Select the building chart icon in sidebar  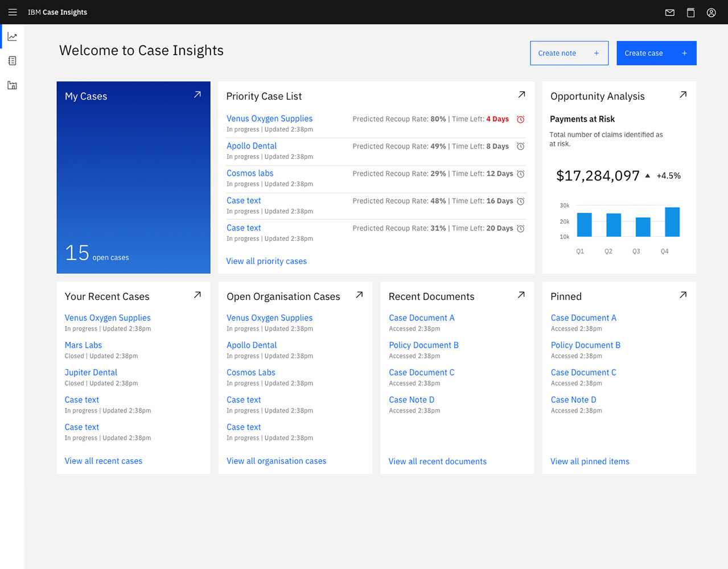click(x=13, y=85)
